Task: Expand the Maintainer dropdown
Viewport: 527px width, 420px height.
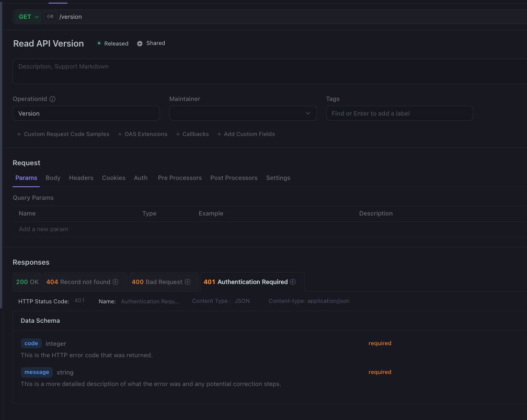Action: [x=243, y=113]
